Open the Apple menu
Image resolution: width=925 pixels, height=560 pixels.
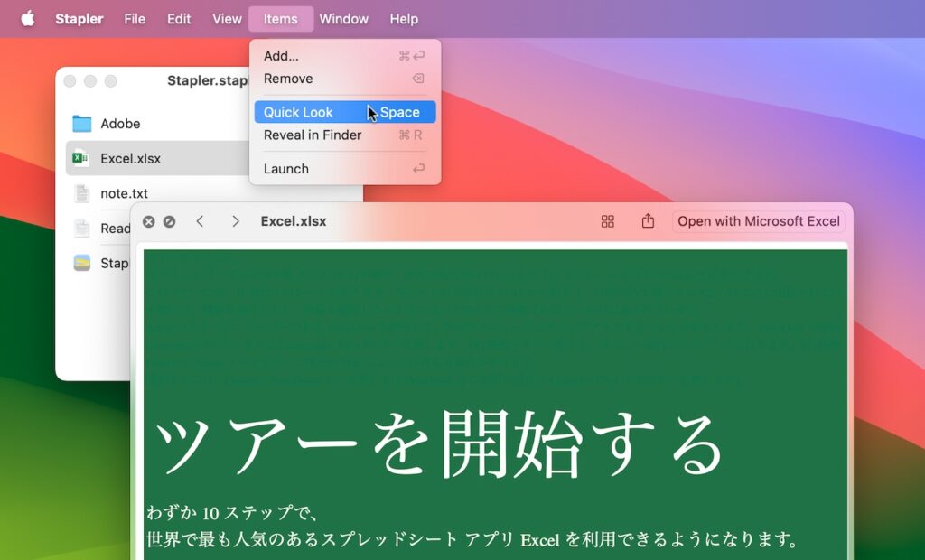[28, 18]
